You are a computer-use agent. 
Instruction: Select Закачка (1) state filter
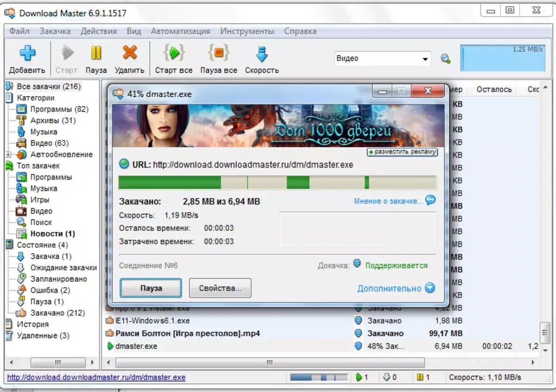(x=51, y=256)
